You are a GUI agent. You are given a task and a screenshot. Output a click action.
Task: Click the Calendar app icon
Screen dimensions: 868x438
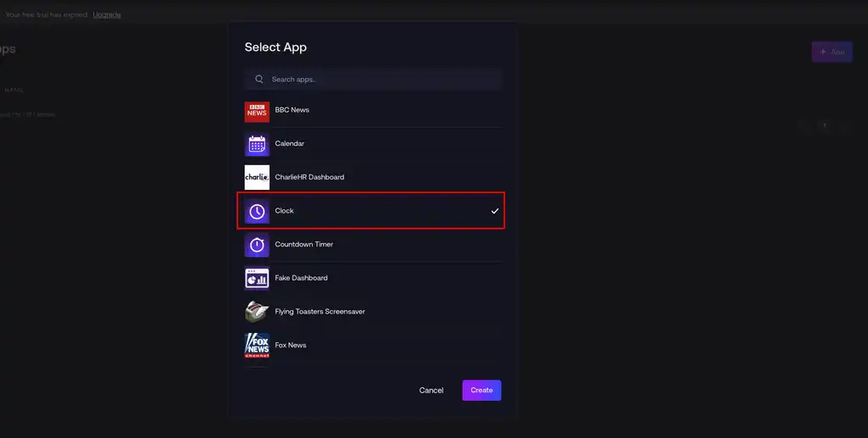(257, 144)
